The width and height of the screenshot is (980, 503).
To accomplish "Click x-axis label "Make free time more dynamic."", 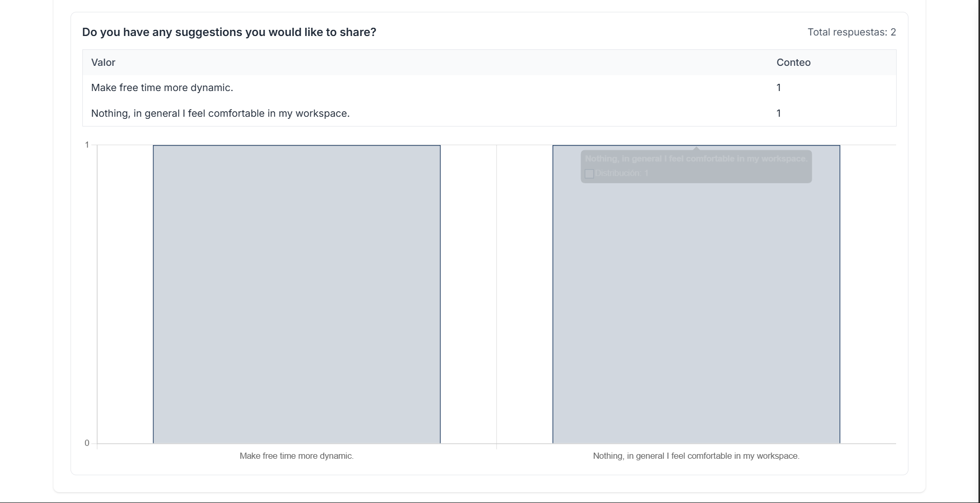I will (x=296, y=456).
